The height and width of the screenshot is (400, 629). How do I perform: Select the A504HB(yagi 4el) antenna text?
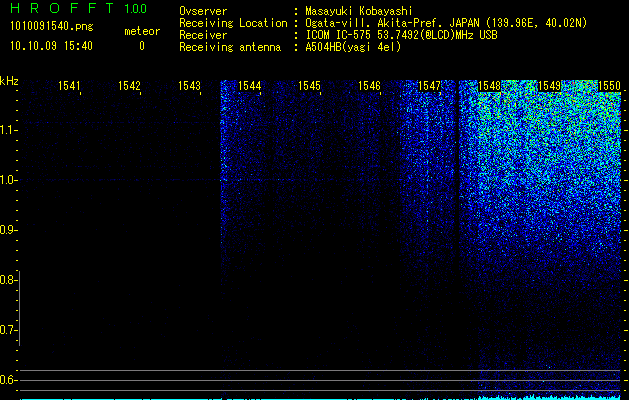(x=353, y=47)
